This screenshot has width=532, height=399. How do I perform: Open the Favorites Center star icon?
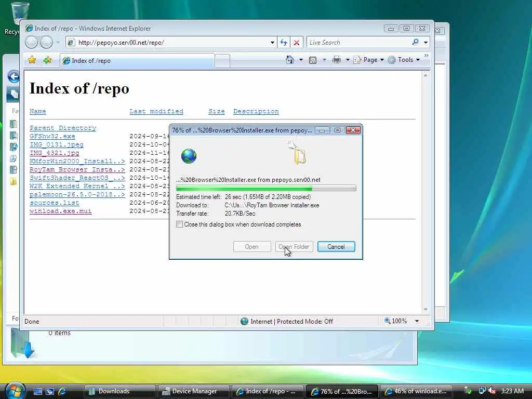pos(32,60)
